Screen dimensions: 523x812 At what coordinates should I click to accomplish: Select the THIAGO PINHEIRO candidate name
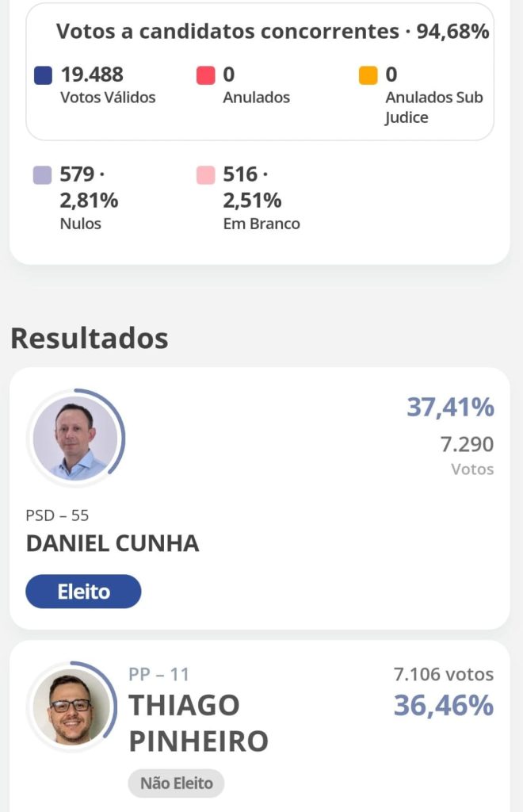click(x=198, y=723)
